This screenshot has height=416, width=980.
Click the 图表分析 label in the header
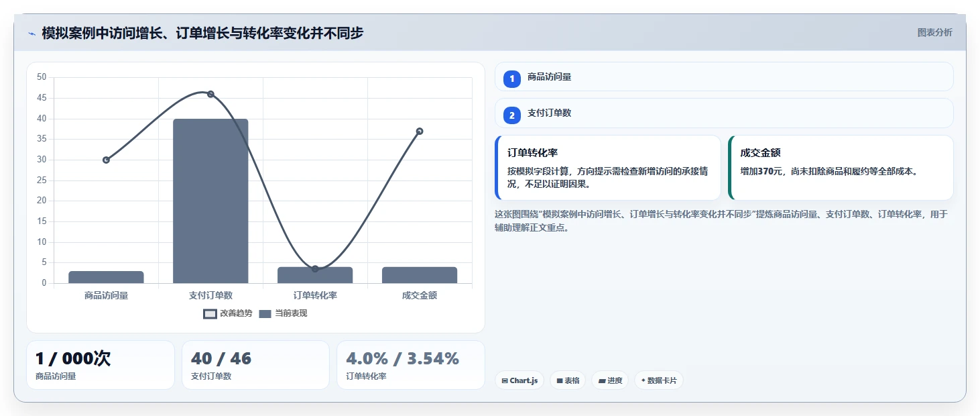934,33
